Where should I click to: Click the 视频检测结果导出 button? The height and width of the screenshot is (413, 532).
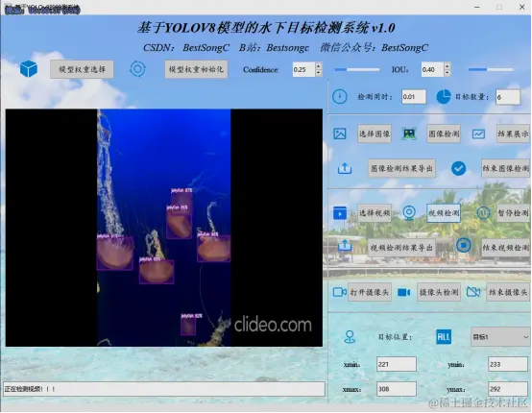(401, 248)
